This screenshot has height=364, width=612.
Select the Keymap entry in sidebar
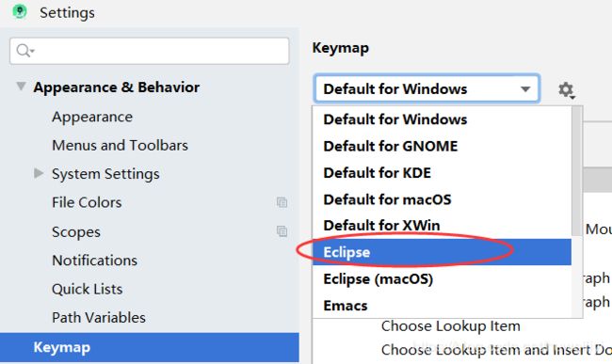point(150,347)
